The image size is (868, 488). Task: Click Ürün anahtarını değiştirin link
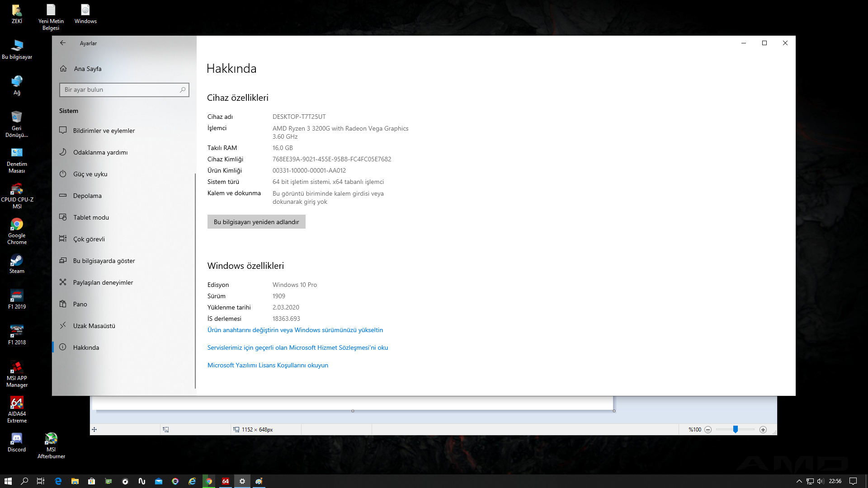pos(295,330)
